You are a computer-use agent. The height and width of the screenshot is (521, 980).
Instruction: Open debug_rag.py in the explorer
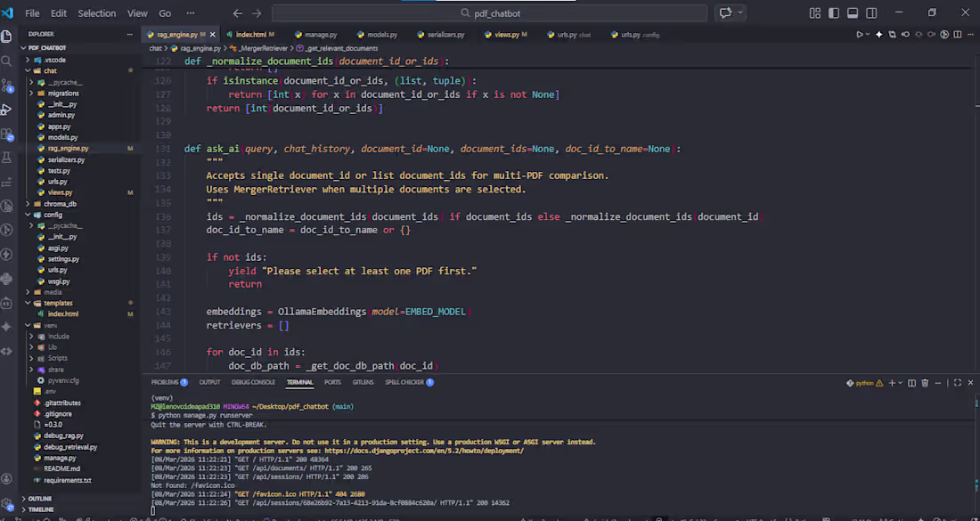pyautogui.click(x=63, y=436)
